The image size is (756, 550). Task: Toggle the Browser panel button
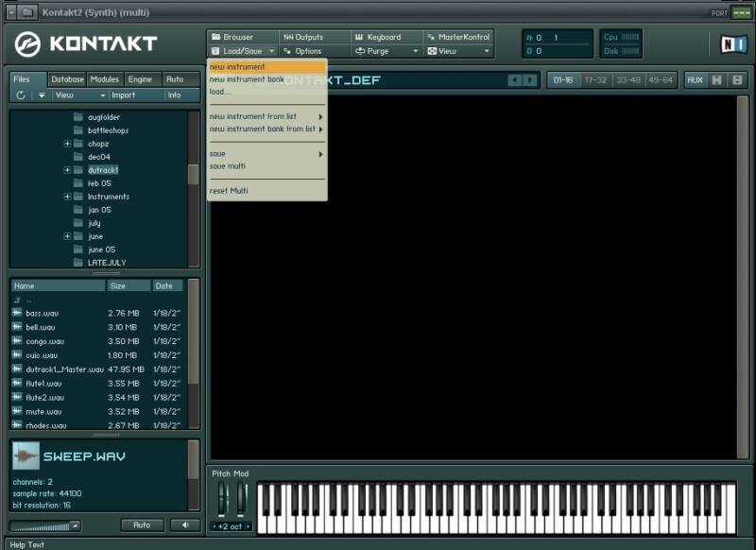click(x=244, y=37)
